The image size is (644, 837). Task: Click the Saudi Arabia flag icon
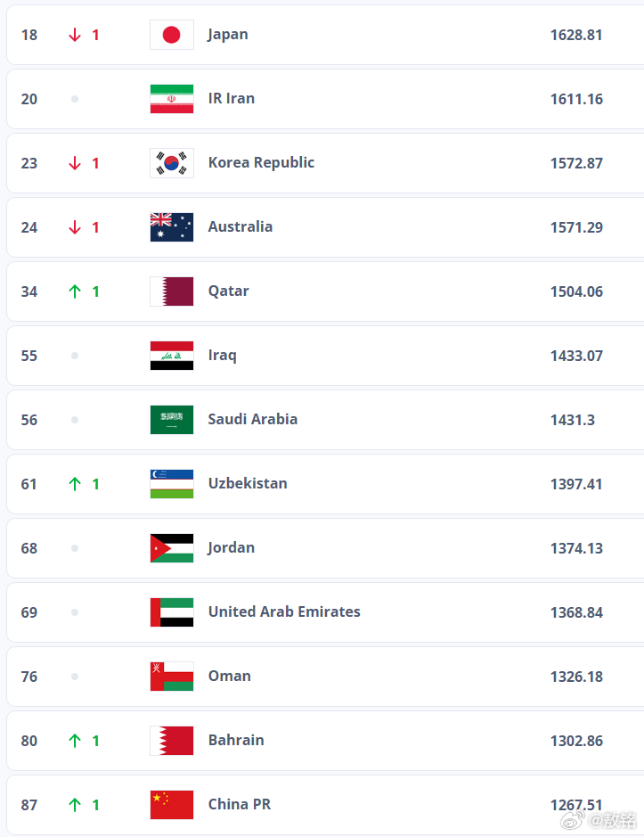171,420
